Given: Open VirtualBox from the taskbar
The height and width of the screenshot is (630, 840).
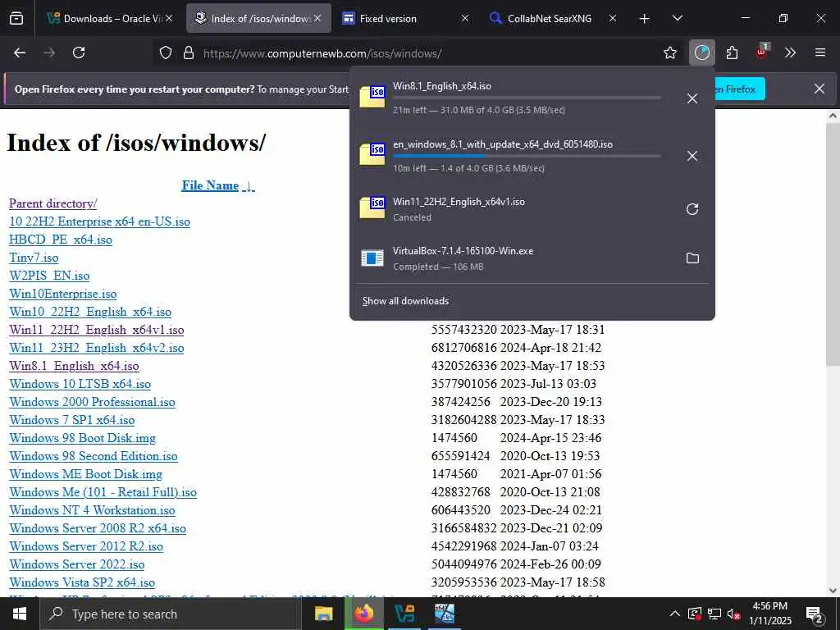Looking at the screenshot, I should click(404, 614).
